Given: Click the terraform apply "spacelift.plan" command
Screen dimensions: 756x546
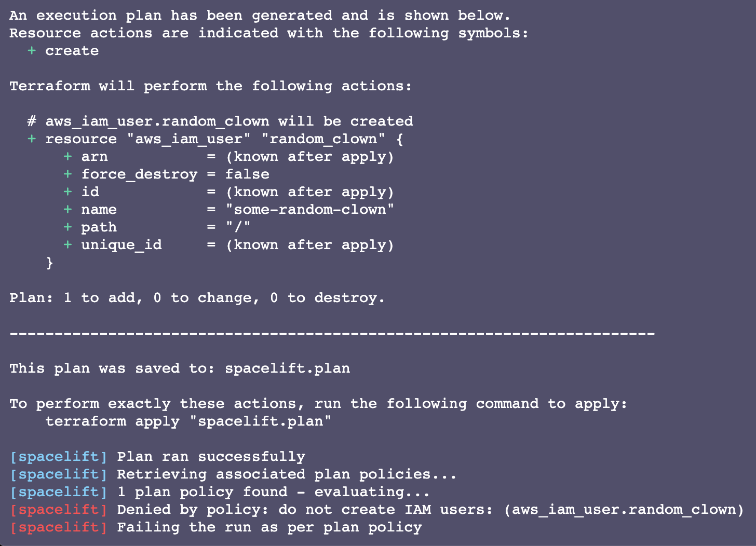Looking at the screenshot, I should tap(188, 421).
